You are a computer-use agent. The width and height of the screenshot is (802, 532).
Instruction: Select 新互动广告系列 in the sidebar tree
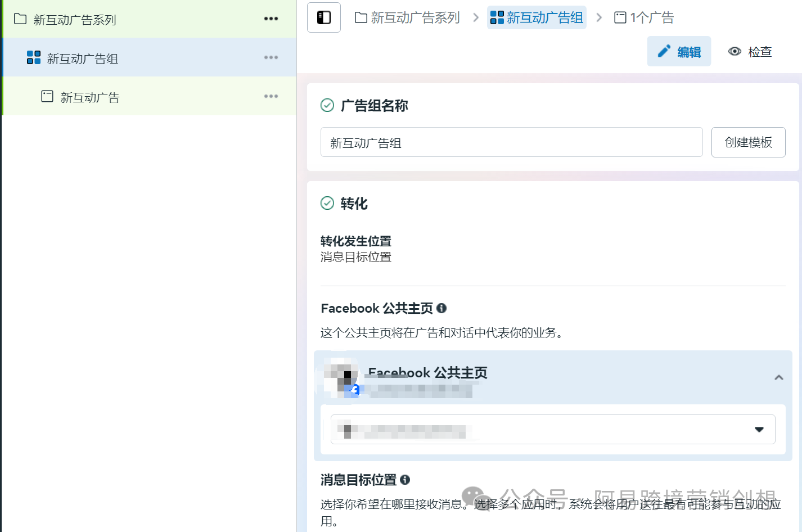pyautogui.click(x=150, y=19)
